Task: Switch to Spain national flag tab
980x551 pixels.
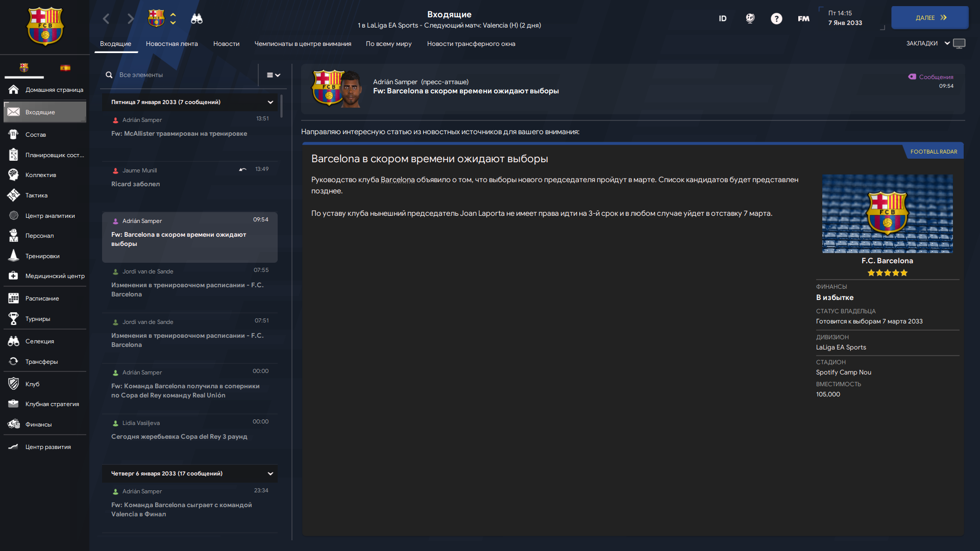Action: click(x=65, y=68)
